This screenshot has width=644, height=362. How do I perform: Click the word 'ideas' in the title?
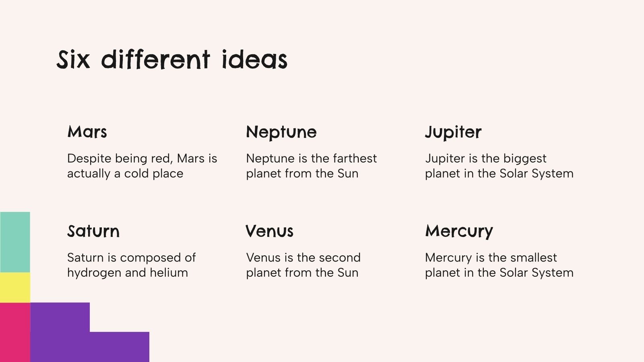pyautogui.click(x=254, y=60)
